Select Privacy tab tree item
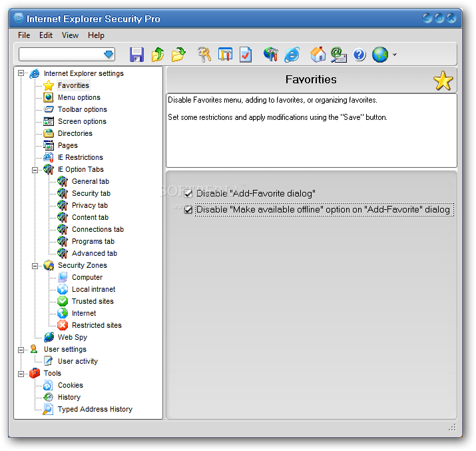The height and width of the screenshot is (451, 476). [90, 205]
